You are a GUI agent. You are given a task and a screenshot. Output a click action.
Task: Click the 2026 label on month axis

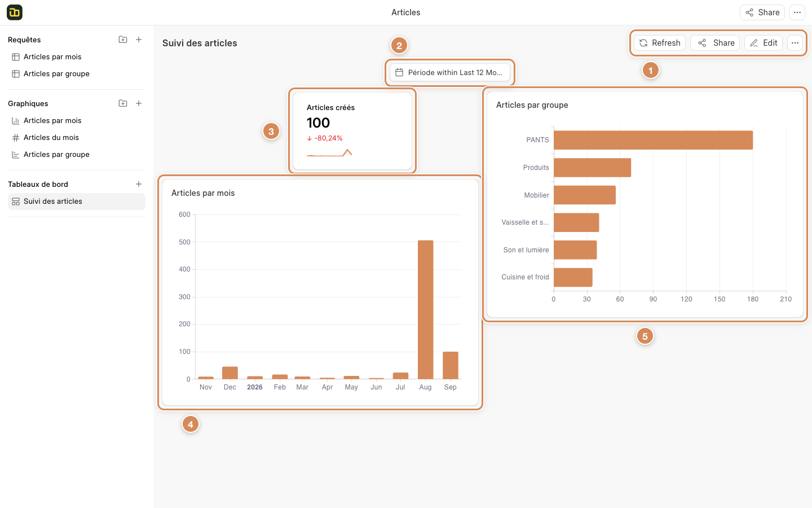[255, 387]
